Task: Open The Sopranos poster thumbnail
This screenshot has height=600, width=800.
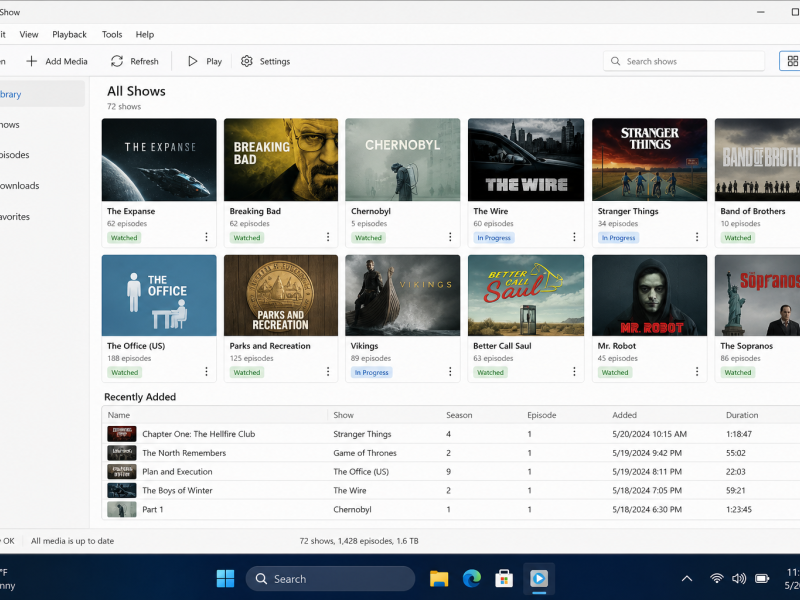Action: [758, 295]
